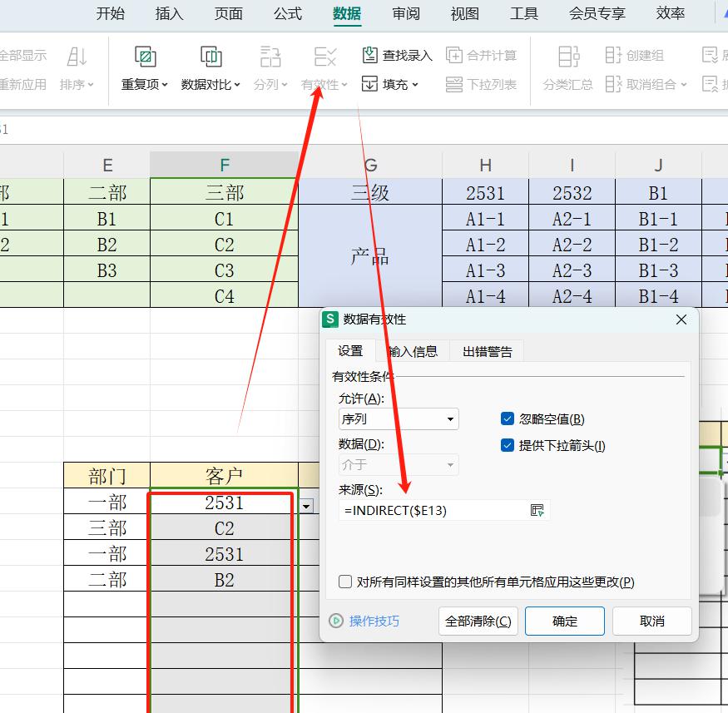Image resolution: width=728 pixels, height=713 pixels.
Task: Expand the 填充 dropdown arrow
Action: pyautogui.click(x=415, y=85)
